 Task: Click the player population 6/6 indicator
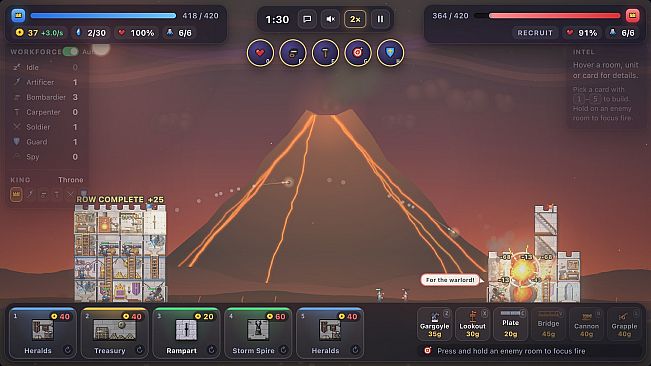(179, 33)
